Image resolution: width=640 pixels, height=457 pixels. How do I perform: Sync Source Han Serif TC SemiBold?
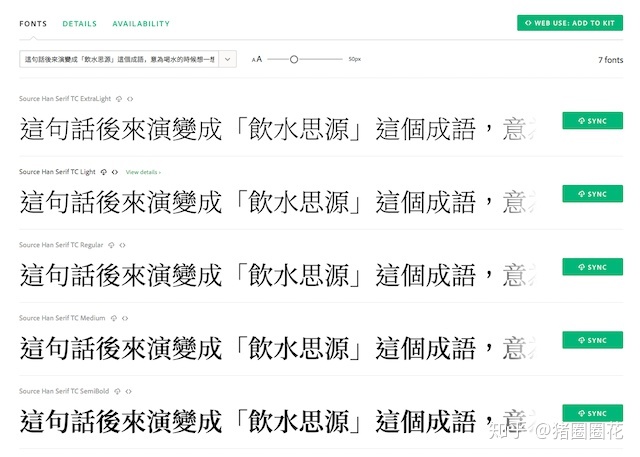click(x=593, y=413)
